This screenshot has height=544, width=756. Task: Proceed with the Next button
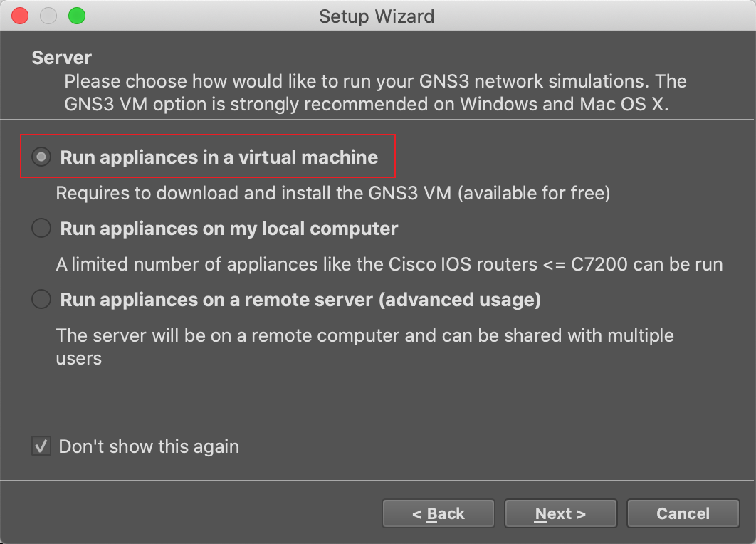(x=560, y=513)
